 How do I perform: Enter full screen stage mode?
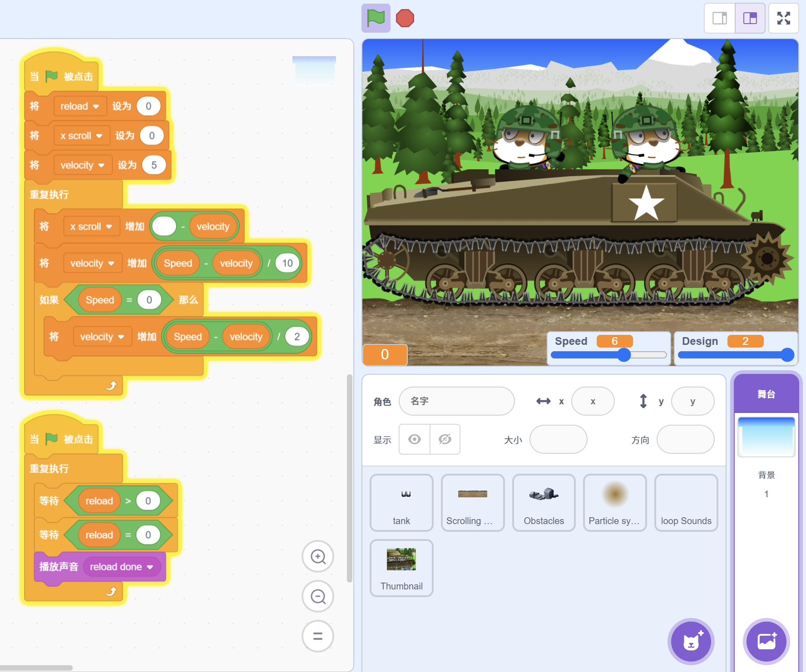[783, 18]
